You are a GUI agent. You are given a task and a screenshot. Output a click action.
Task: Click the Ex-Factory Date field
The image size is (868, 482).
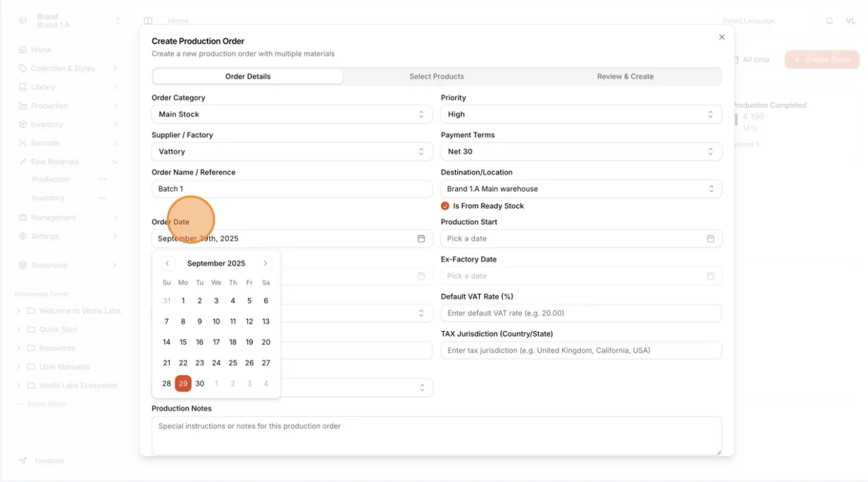click(x=581, y=276)
